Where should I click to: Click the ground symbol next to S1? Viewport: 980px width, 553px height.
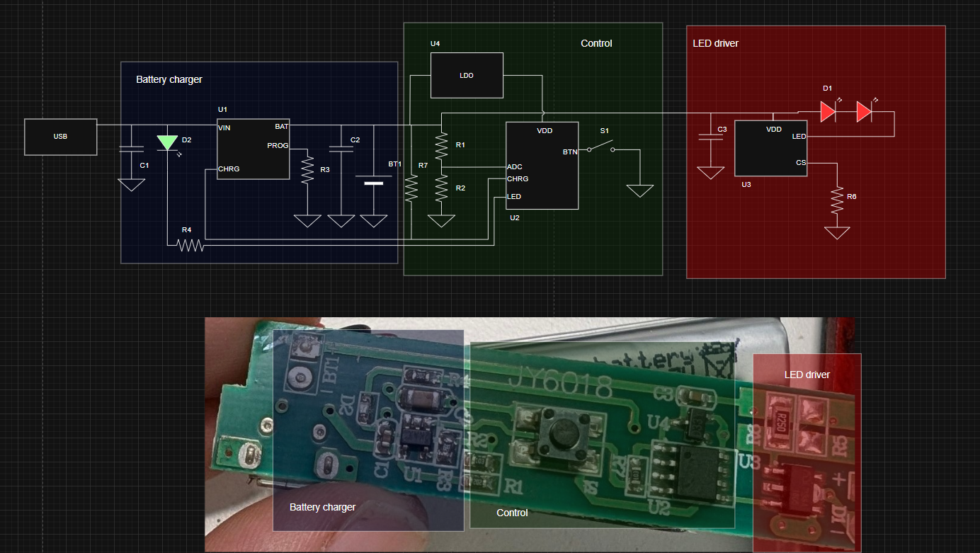(640, 190)
